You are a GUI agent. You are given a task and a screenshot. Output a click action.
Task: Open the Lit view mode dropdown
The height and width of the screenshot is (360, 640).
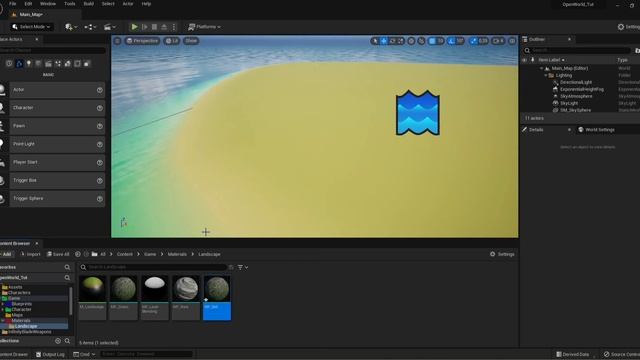172,41
